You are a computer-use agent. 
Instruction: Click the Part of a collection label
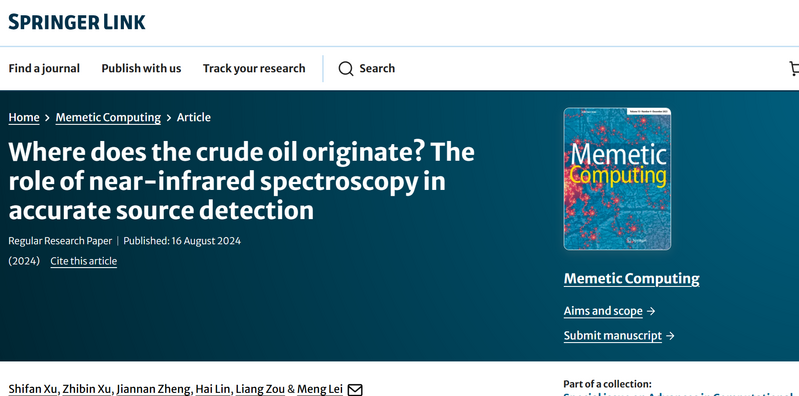(607, 384)
